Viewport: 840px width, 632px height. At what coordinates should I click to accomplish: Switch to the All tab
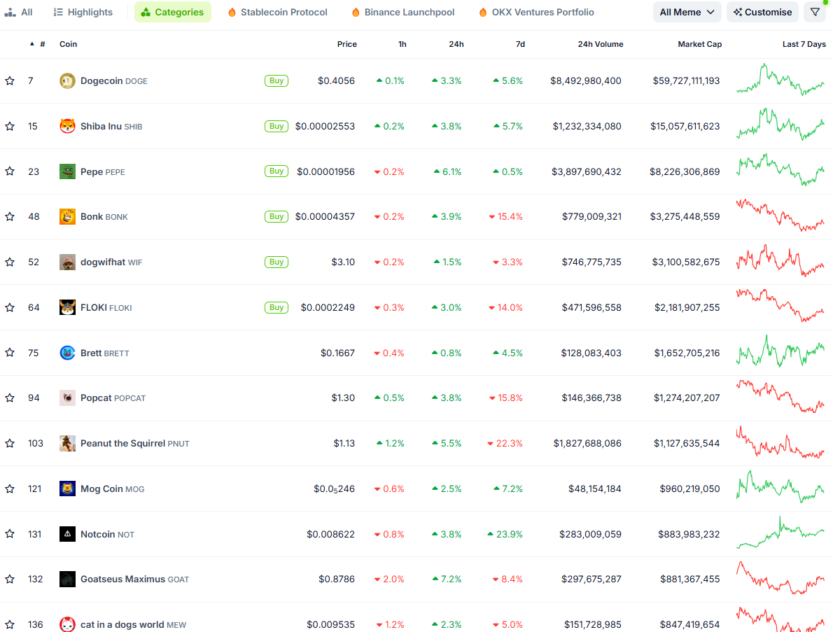pyautogui.click(x=19, y=12)
